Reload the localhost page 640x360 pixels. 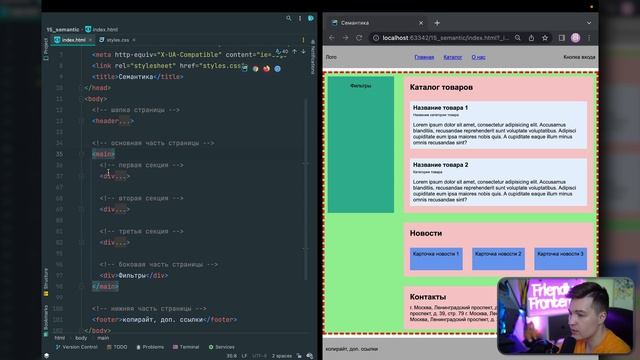click(359, 38)
